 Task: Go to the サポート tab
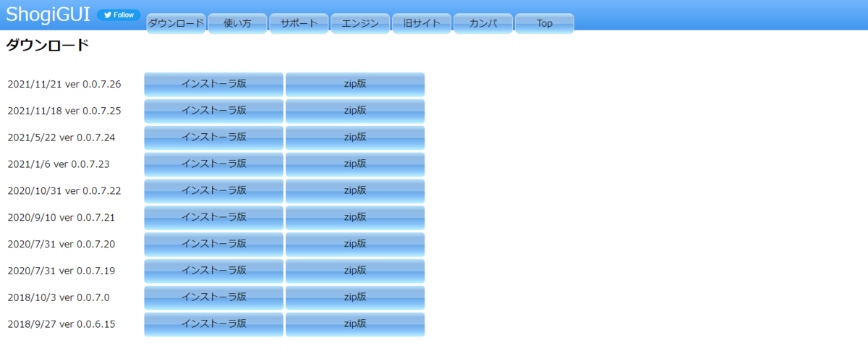coord(299,23)
